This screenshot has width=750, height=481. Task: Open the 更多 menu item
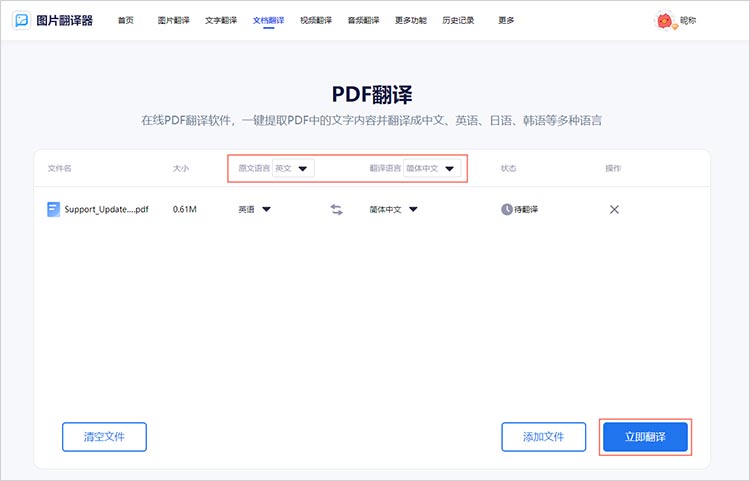coord(506,21)
